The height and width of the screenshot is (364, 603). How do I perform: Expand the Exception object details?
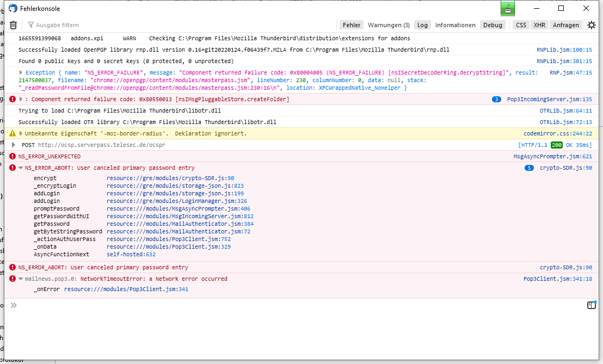pos(22,72)
